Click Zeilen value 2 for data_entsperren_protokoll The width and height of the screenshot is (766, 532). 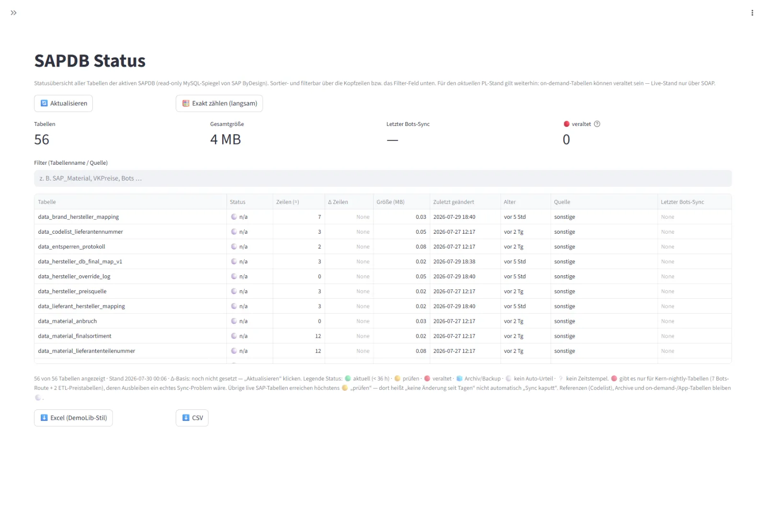tap(299, 247)
